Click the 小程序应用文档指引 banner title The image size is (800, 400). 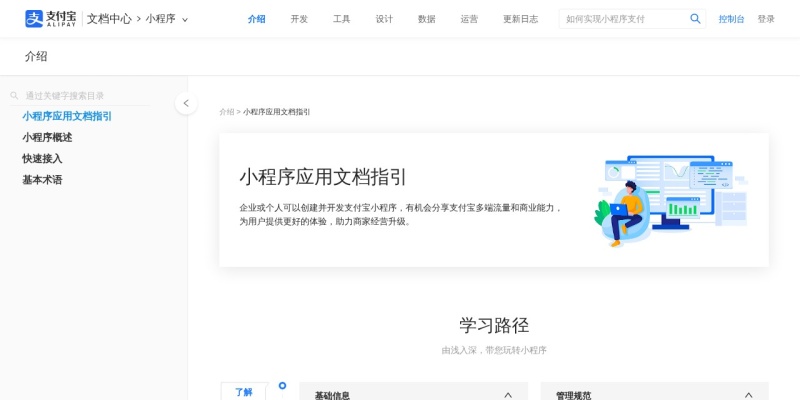point(323,177)
